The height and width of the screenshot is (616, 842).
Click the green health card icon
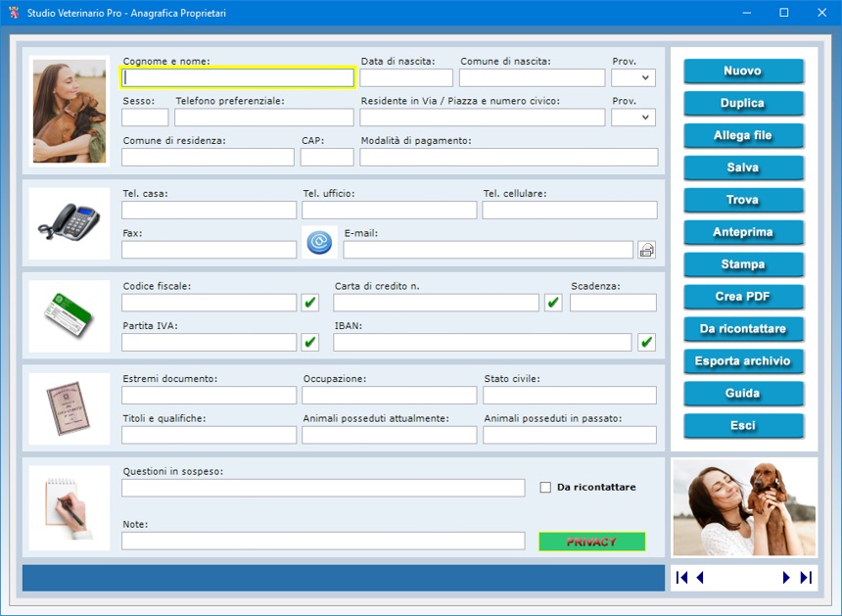(69, 315)
